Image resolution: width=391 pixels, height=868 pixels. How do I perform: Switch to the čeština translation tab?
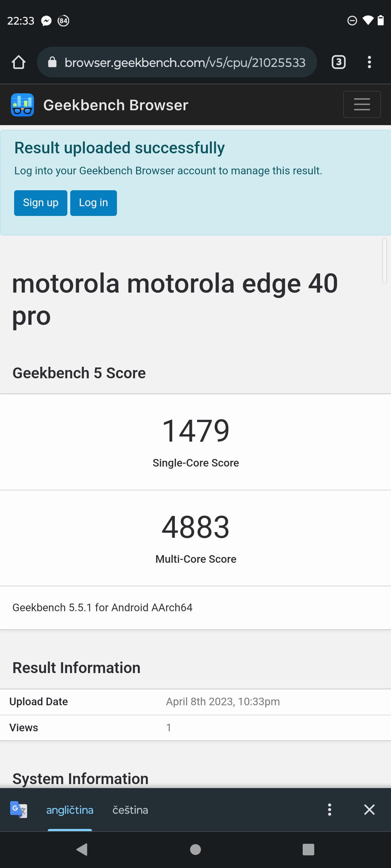pyautogui.click(x=130, y=810)
